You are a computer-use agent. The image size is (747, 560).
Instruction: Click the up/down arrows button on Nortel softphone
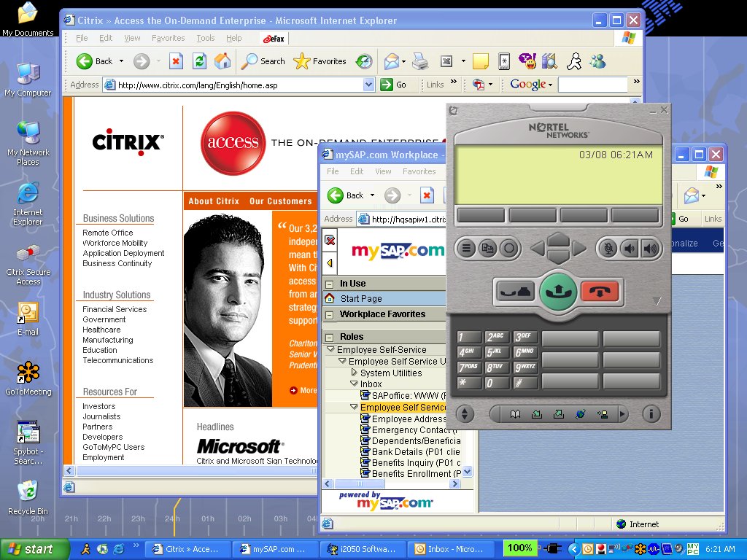[465, 413]
